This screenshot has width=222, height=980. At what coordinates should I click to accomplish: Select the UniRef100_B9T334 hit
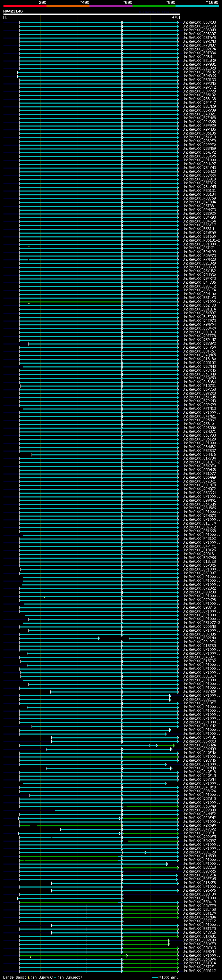[199, 53]
